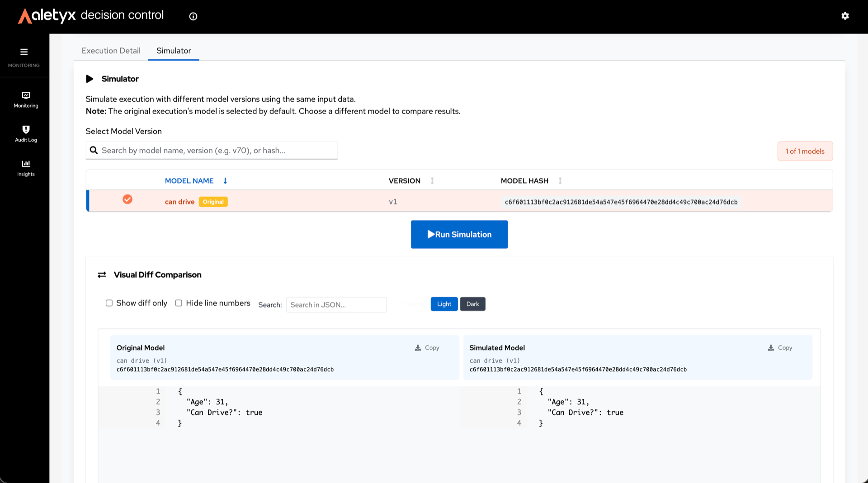Click the 1 of 1 models badge
The height and width of the screenshot is (483, 868).
tap(805, 151)
